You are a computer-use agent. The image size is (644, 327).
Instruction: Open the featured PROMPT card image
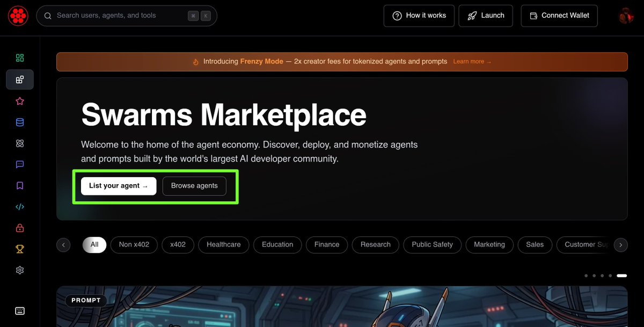tap(342, 306)
